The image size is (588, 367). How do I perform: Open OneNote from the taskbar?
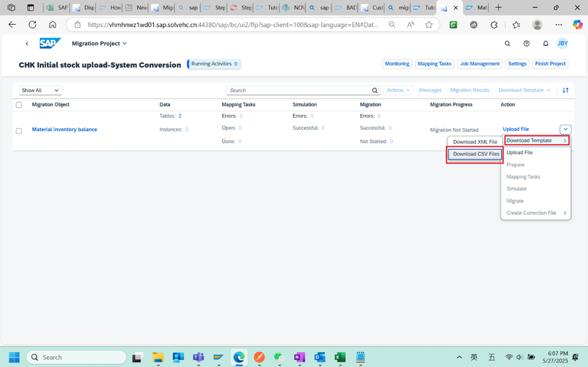(300, 357)
